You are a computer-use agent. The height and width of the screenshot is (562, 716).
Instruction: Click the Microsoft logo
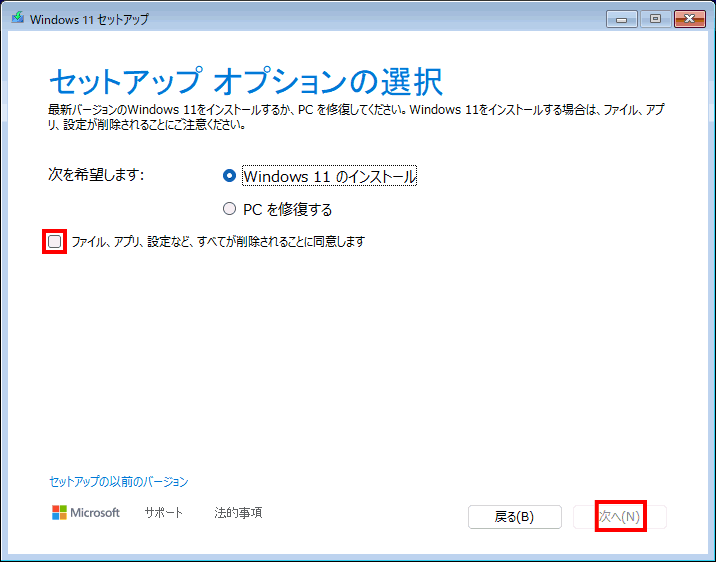pyautogui.click(x=86, y=513)
